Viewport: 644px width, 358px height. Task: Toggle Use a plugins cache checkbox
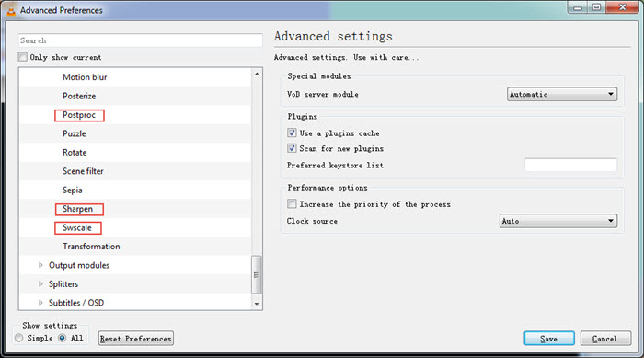pos(292,133)
